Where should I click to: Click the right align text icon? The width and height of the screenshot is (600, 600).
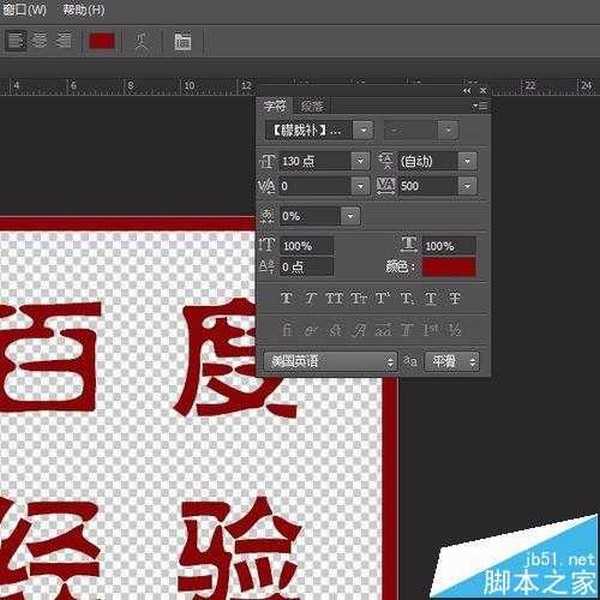click(x=64, y=41)
